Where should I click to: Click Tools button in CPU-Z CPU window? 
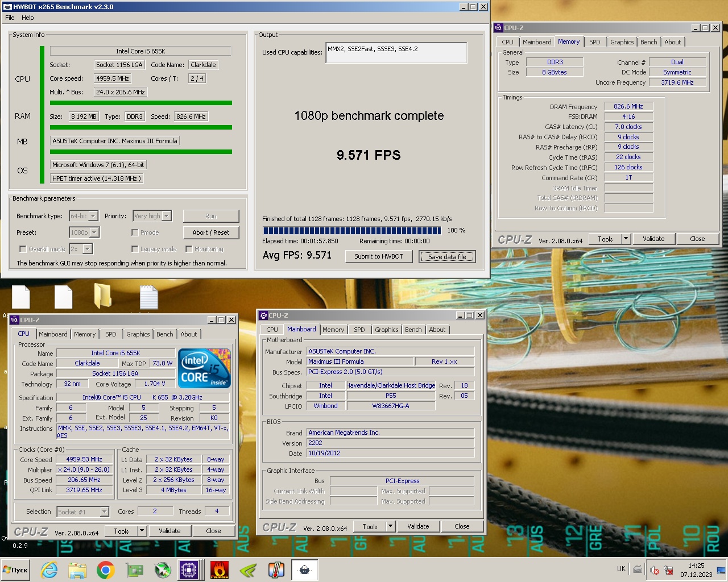(121, 531)
